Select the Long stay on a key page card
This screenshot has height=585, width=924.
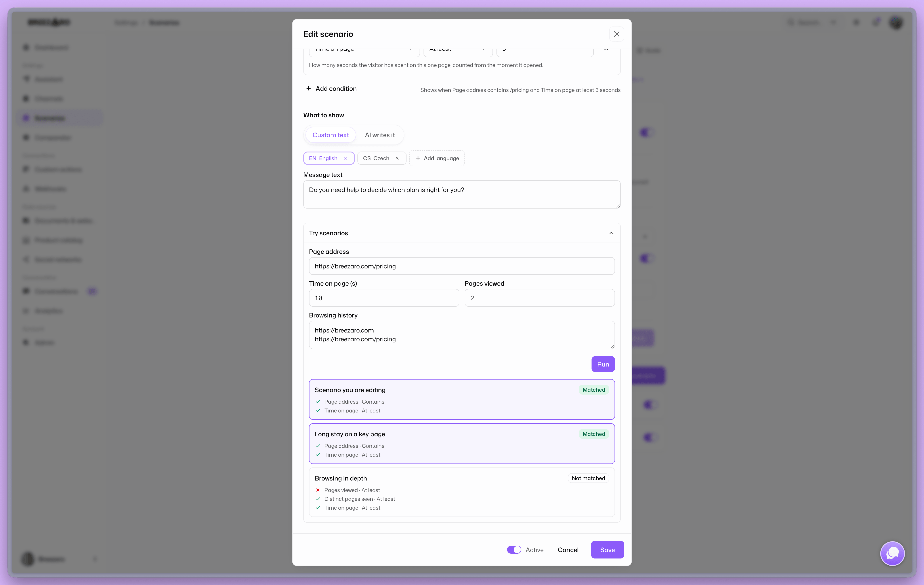(x=462, y=443)
